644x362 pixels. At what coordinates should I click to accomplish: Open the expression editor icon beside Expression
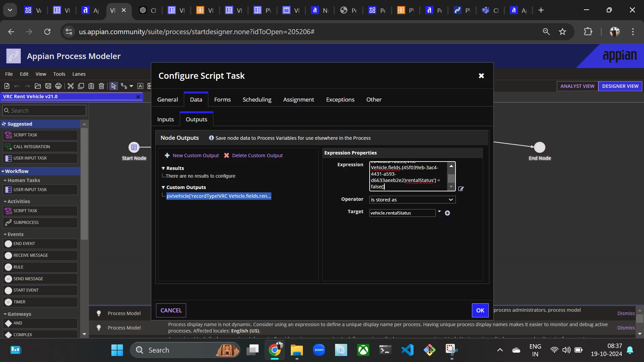[461, 189]
